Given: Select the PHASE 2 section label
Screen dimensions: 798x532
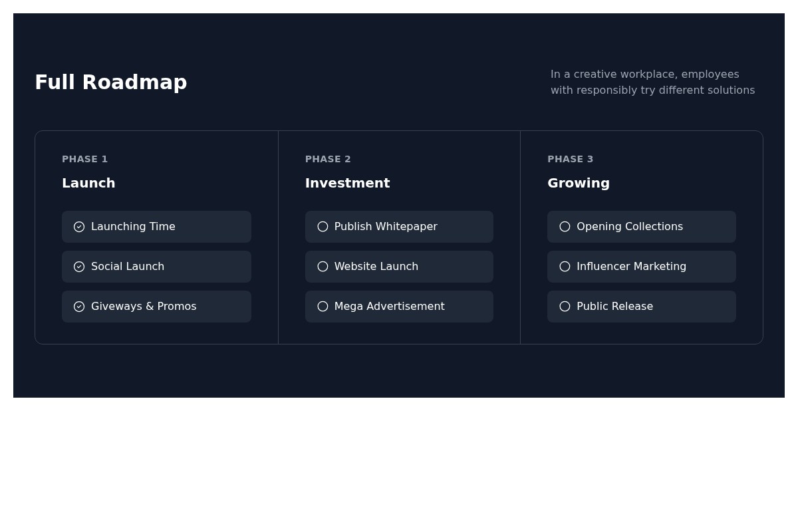Looking at the screenshot, I should [328, 159].
